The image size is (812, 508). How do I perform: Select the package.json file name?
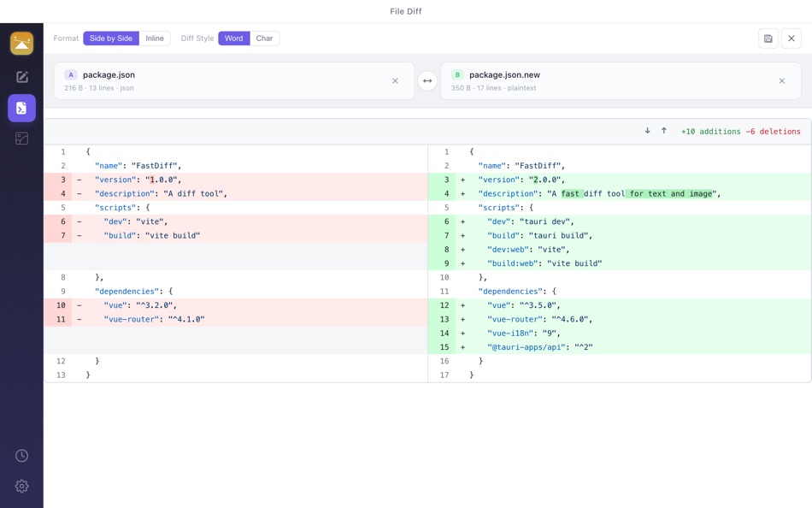coord(109,74)
